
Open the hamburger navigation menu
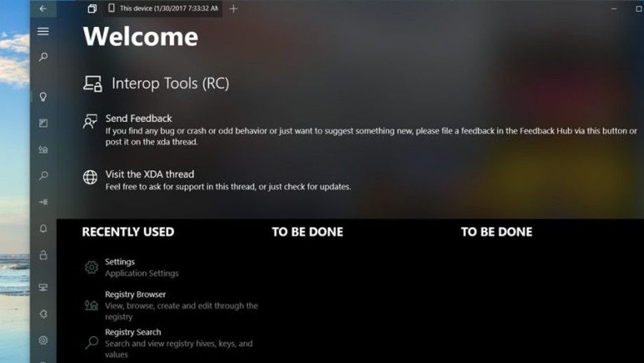(43, 31)
